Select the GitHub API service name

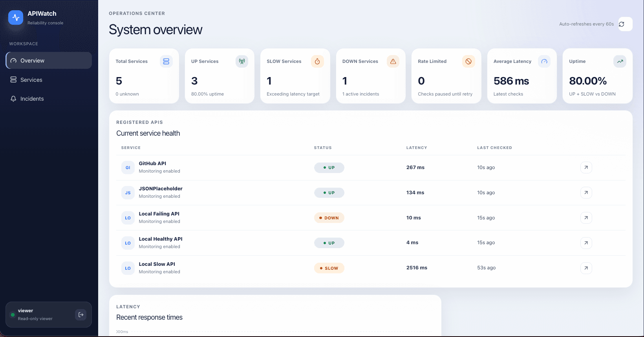pyautogui.click(x=152, y=164)
